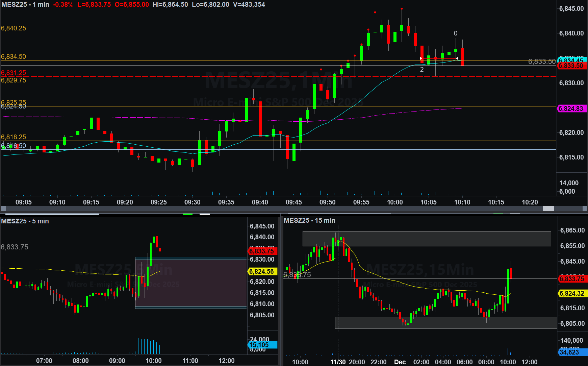This screenshot has height=366, width=588.
Task: Click the yellow 6,824.56 tag on 5-min chart
Action: coord(262,271)
